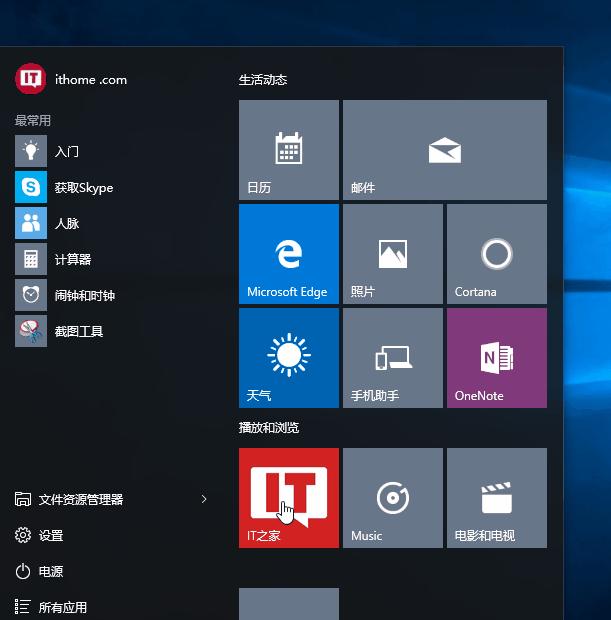Image resolution: width=611 pixels, height=620 pixels.
Task: Show 所有应用 (All apps)
Action: pos(63,607)
